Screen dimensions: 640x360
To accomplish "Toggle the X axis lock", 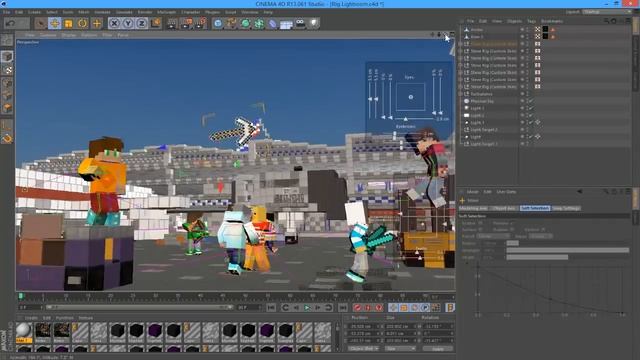I will (x=114, y=23).
